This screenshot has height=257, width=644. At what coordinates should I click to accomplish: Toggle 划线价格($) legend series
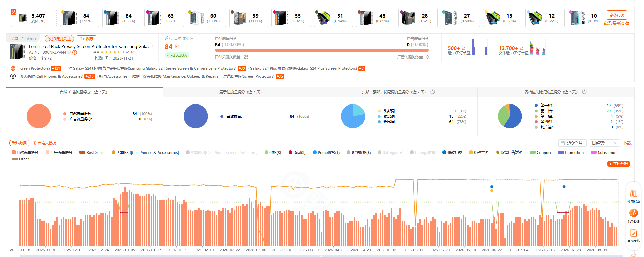click(358, 153)
